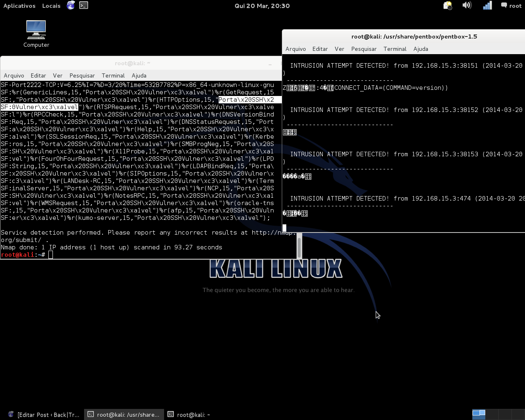Image resolution: width=525 pixels, height=420 pixels.
Task: Click the highlighted Porta\x20SSH selected text
Action: pos(249,100)
